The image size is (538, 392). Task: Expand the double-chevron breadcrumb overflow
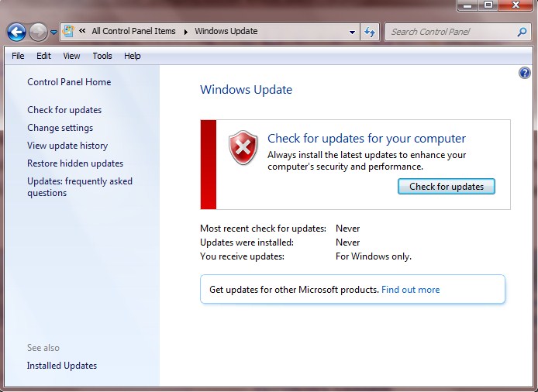click(82, 31)
